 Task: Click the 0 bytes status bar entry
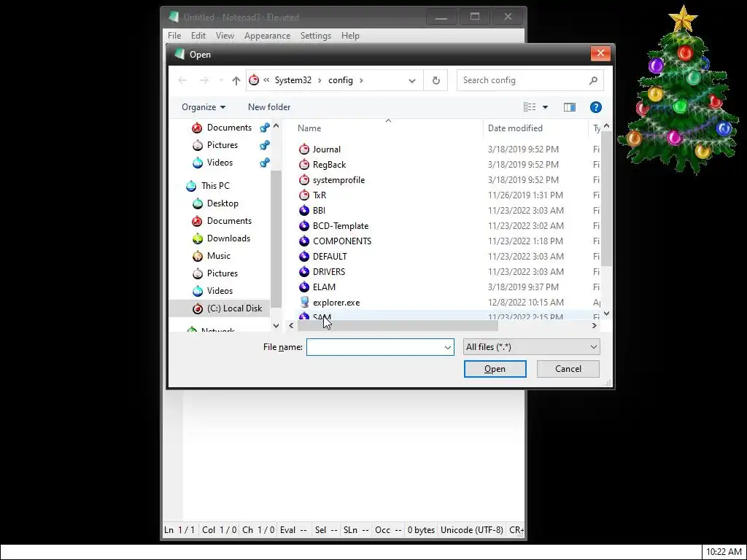pyautogui.click(x=421, y=530)
